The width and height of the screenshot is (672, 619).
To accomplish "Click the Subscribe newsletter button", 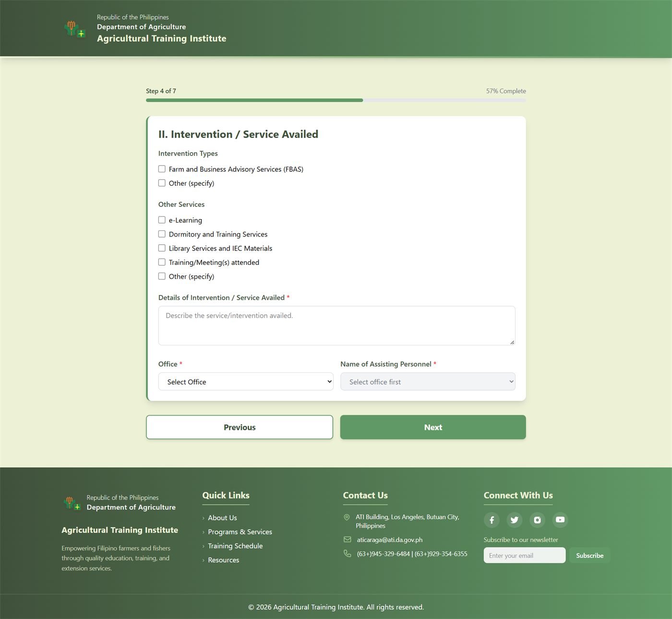I will pos(589,555).
